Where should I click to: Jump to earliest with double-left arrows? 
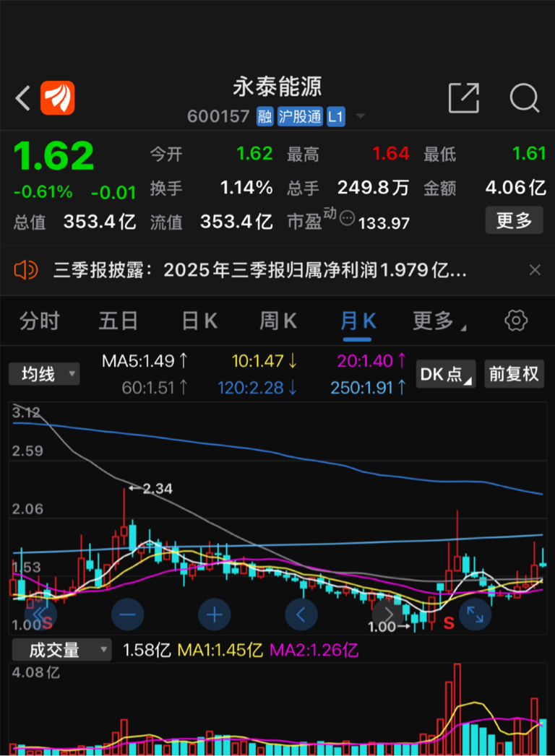40,614
